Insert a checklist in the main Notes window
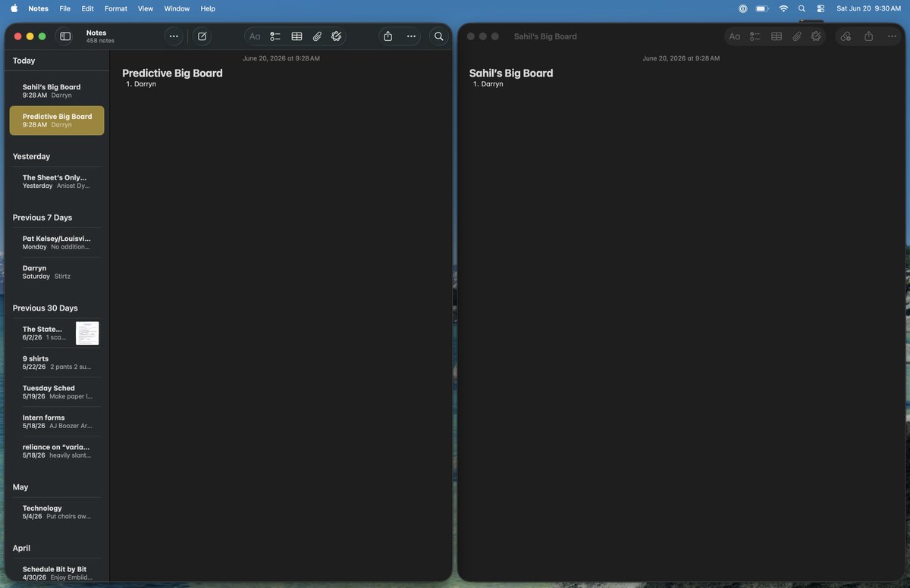 (275, 36)
